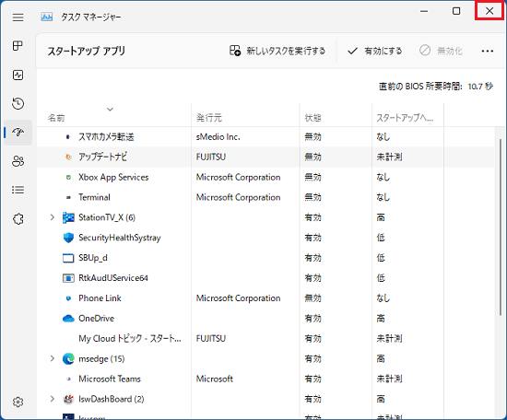Select the Terminal row name
Viewport: 507px width, 420px height.
point(94,197)
